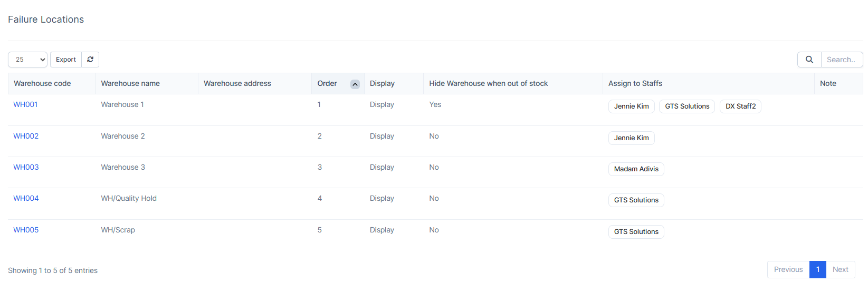Viewport: 868px width, 292px height.
Task: Open warehouse code WH001 link
Action: (25, 104)
